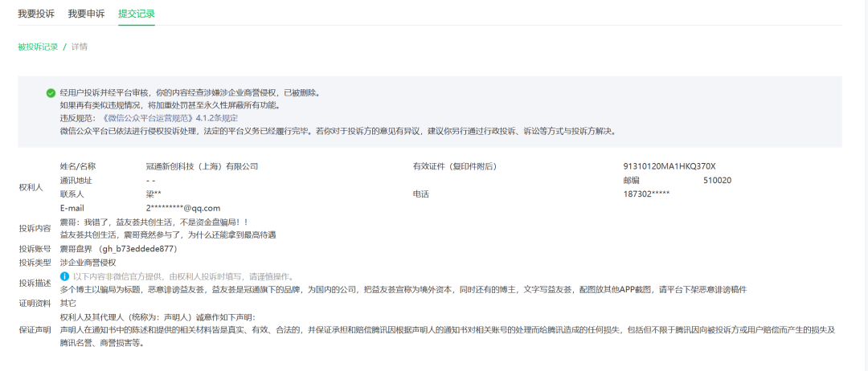The height and width of the screenshot is (371, 868).
Task: Click the phone number 187302*****
Action: click(646, 194)
